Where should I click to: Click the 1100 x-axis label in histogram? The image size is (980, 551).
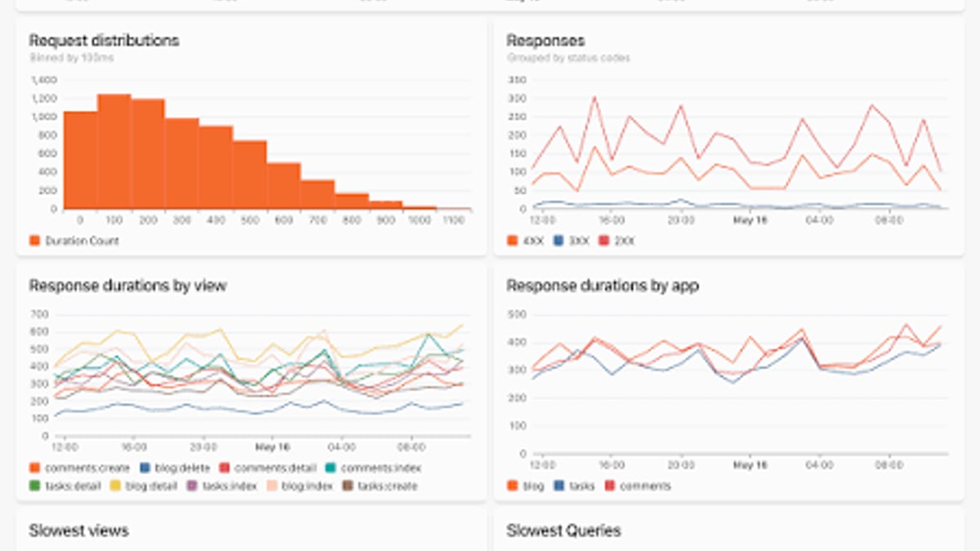[x=452, y=220]
